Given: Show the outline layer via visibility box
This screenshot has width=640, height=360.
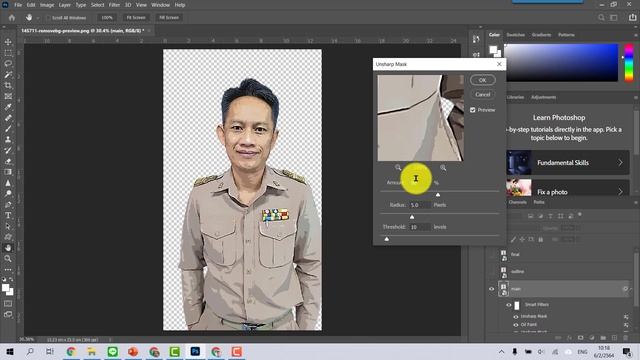Looking at the screenshot, I should [x=491, y=271].
